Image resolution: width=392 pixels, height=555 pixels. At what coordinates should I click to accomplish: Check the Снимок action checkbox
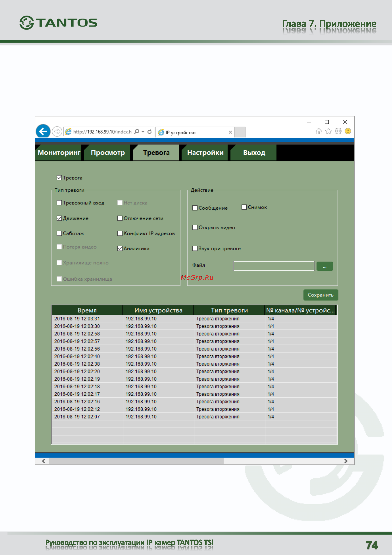tap(244, 207)
